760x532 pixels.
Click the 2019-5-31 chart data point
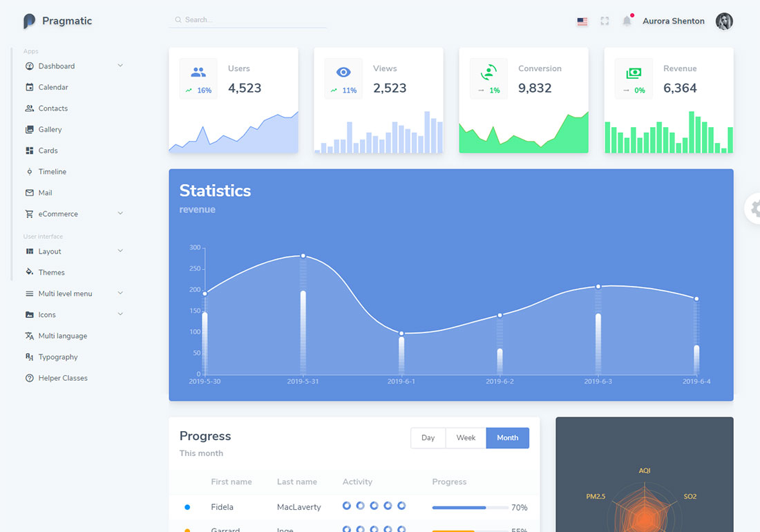point(303,256)
